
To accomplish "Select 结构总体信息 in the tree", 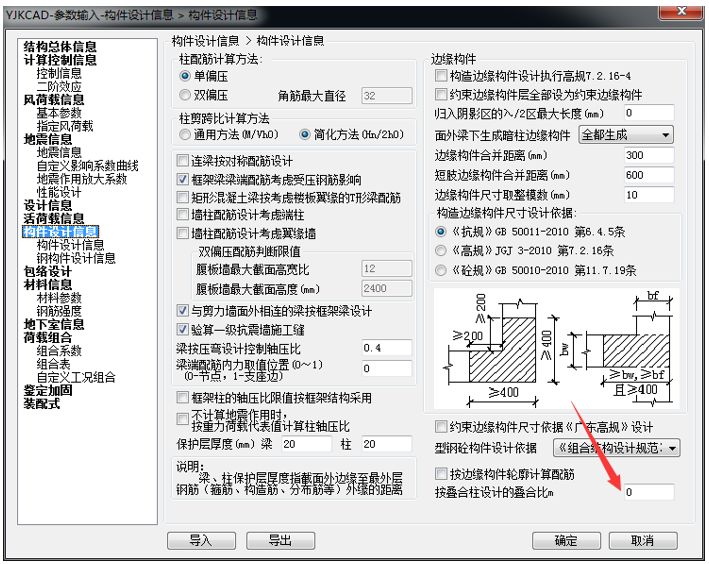I will [60, 47].
